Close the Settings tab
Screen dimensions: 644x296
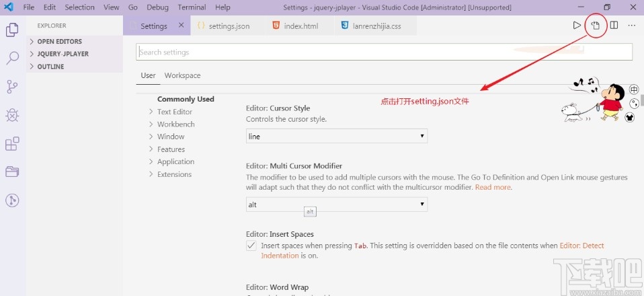point(182,26)
